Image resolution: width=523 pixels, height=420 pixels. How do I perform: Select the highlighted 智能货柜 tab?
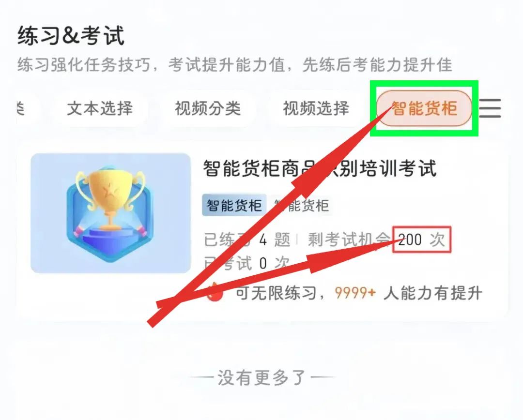[424, 108]
